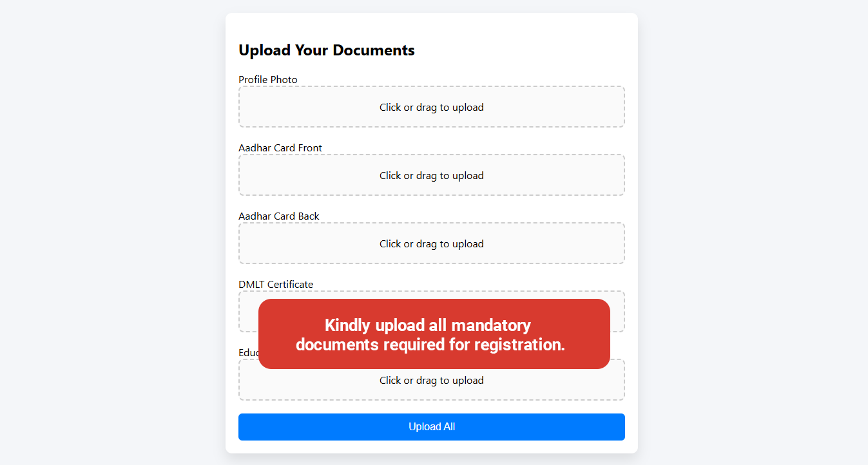Dismiss the red mandatory documents alert
Viewport: 868px width, 465px height.
(434, 334)
